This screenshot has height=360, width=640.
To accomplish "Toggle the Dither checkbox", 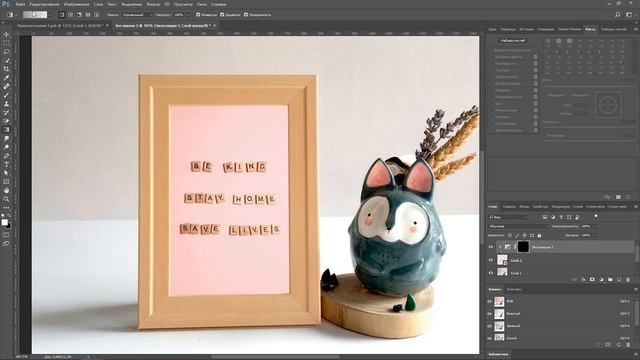I will 222,15.
